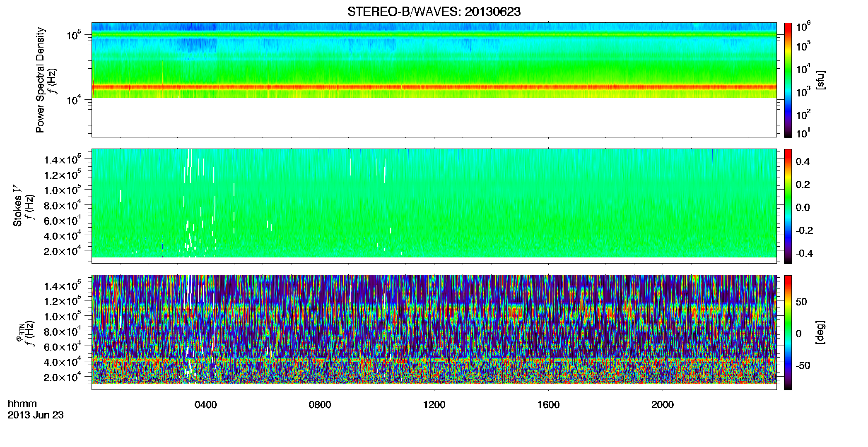
Task: Click the 2013 Jun 23 date label
Action: [x=36, y=415]
